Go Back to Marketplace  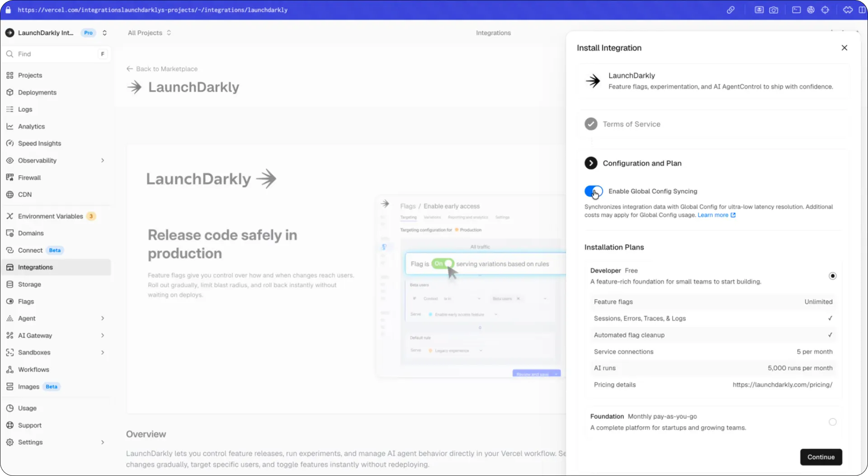[162, 69]
